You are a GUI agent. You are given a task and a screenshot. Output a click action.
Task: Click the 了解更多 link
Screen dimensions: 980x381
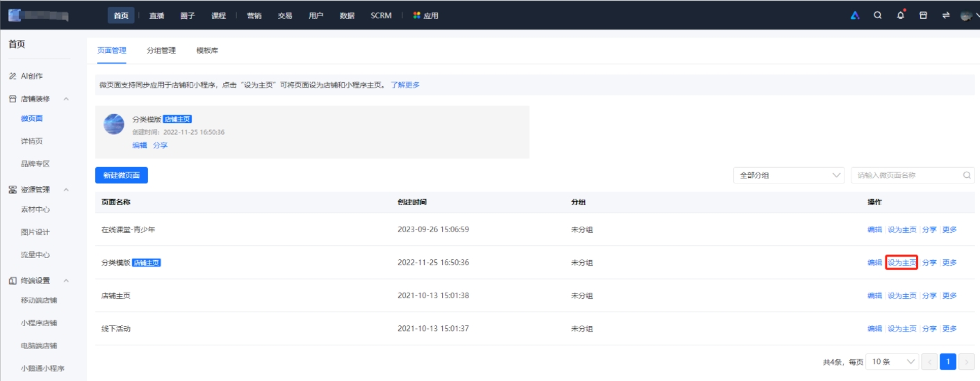point(405,85)
